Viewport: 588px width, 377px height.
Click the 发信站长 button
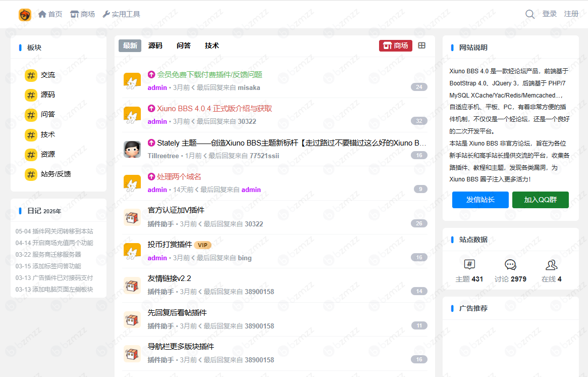click(480, 200)
